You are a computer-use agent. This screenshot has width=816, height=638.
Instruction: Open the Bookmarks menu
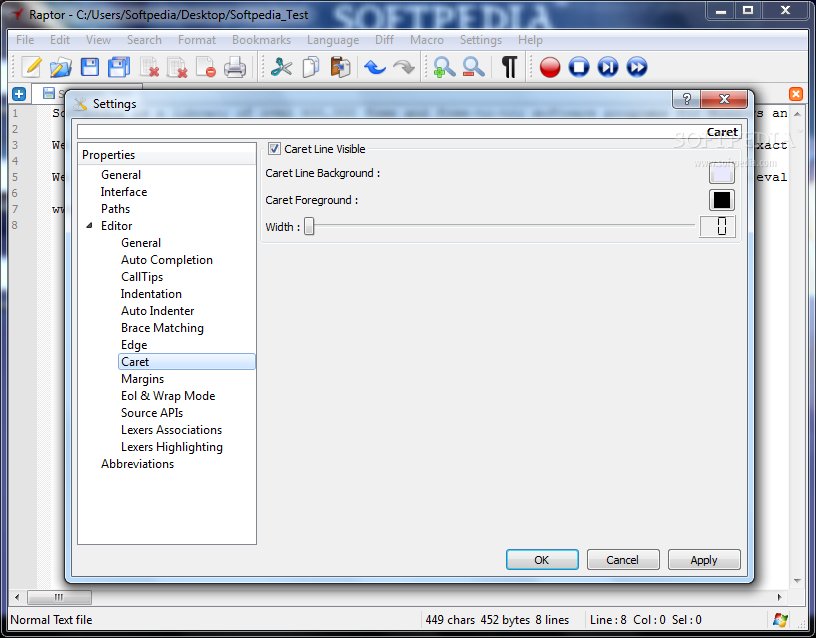261,40
